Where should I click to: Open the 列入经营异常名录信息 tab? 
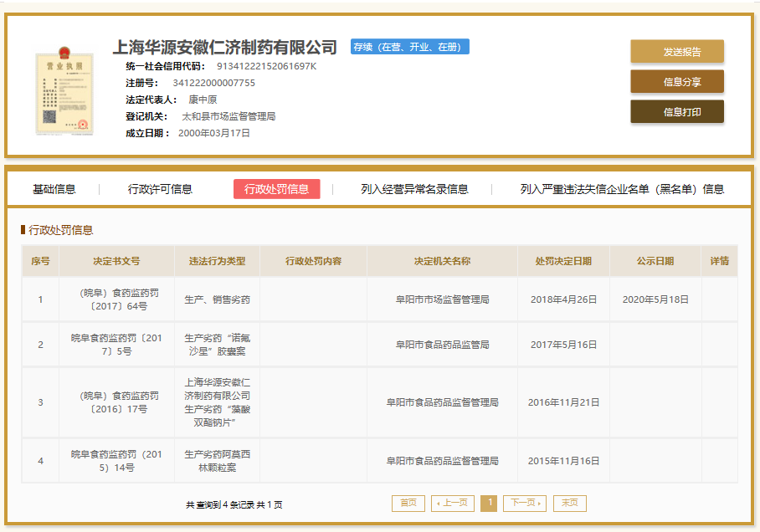[x=414, y=189]
